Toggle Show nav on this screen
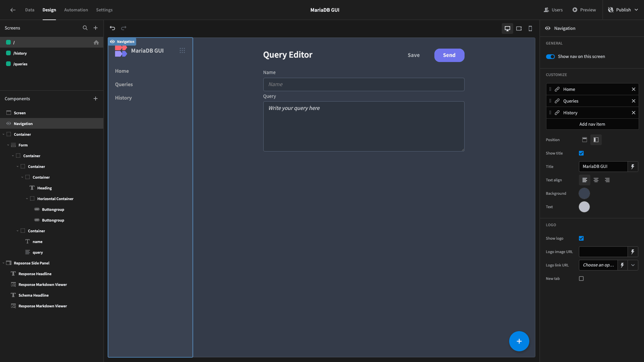 tap(550, 57)
